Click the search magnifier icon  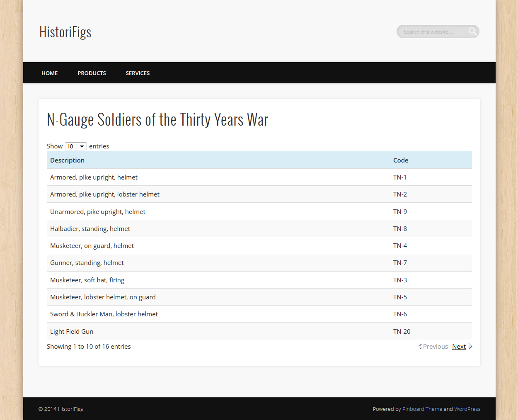[x=472, y=32]
